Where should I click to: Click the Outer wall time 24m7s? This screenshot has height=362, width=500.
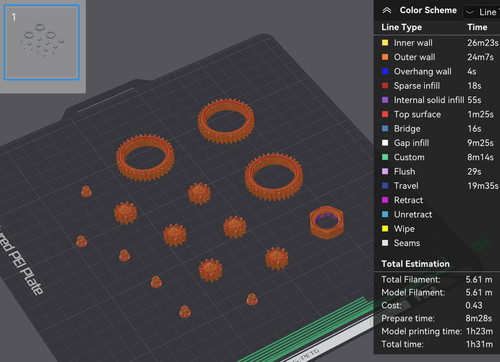pos(480,57)
